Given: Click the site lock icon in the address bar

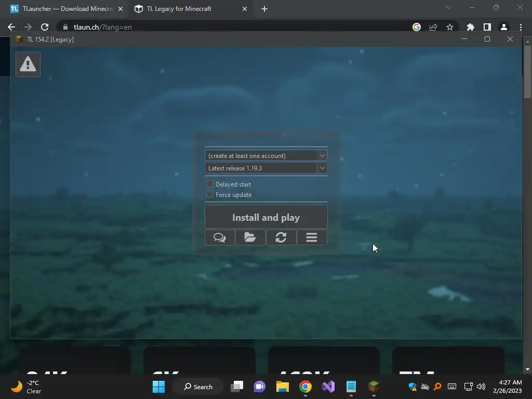Looking at the screenshot, I should (x=65, y=27).
